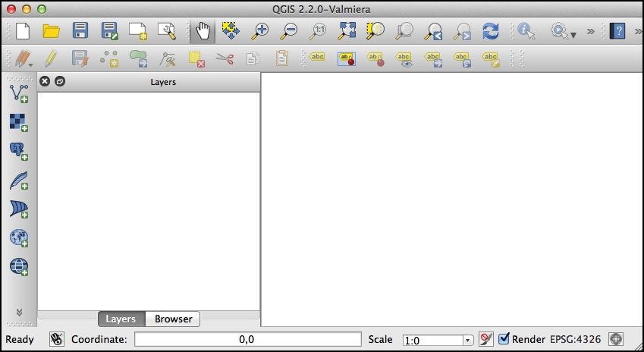Click the Change Label tool
The width and height of the screenshot is (644, 352).
491,59
